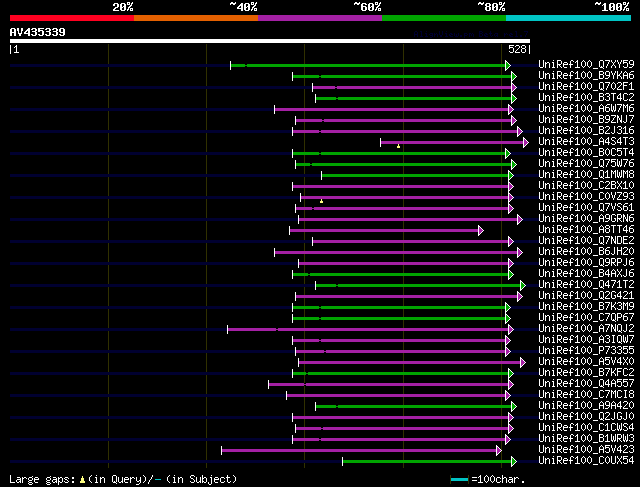Screen dimensions: 640x487
Task: Click UniRef100_Q2JGJ0 label
Action: 586,417
